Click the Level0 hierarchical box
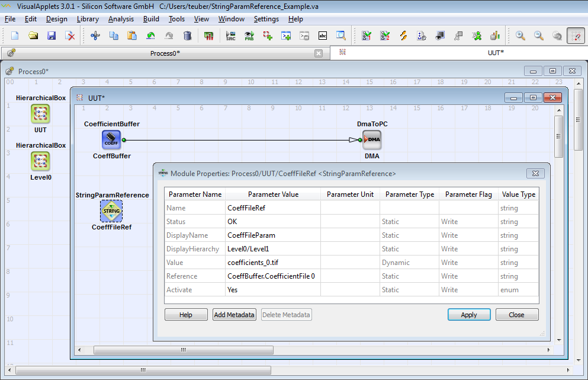Image resolution: width=588 pixels, height=380 pixels. [x=40, y=161]
